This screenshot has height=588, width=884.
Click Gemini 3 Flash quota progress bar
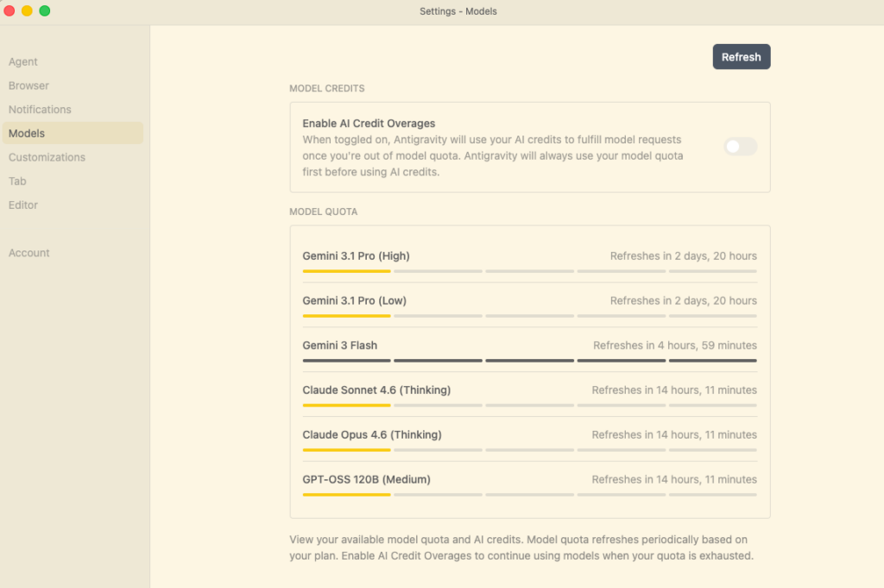pyautogui.click(x=529, y=360)
